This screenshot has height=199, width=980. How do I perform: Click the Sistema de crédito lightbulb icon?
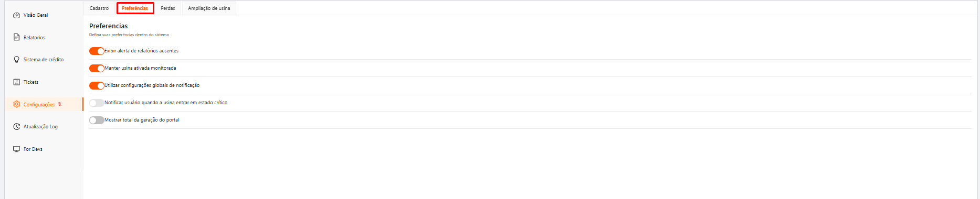(x=16, y=60)
